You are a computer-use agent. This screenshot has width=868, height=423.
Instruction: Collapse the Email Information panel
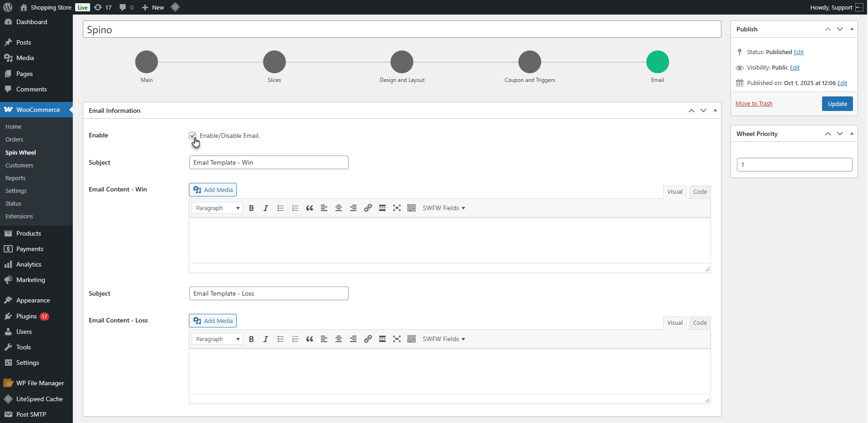(x=715, y=111)
